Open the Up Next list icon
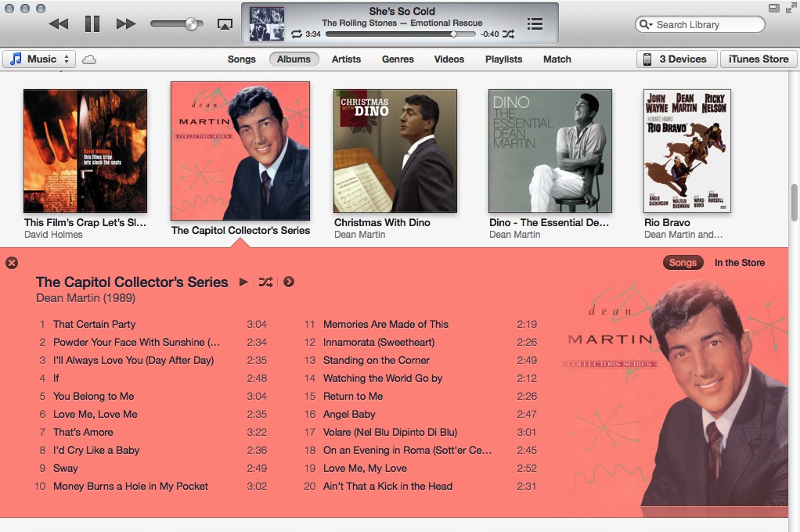 (x=535, y=24)
